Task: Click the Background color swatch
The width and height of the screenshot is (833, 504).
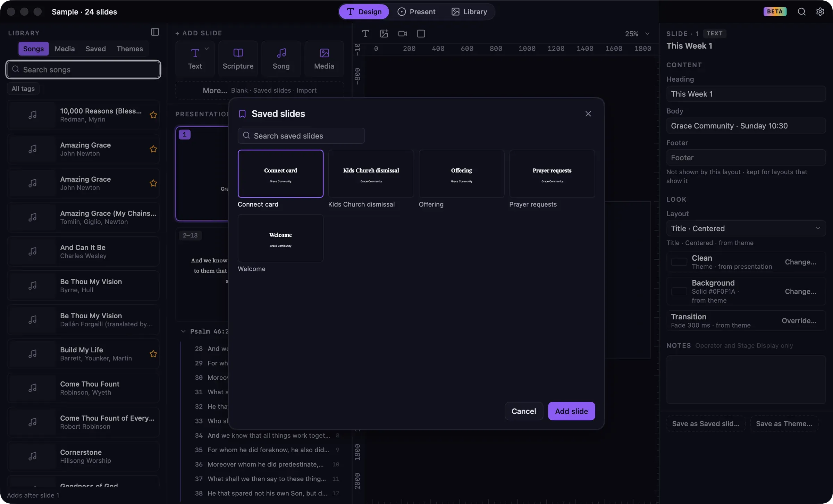Action: [x=679, y=292]
